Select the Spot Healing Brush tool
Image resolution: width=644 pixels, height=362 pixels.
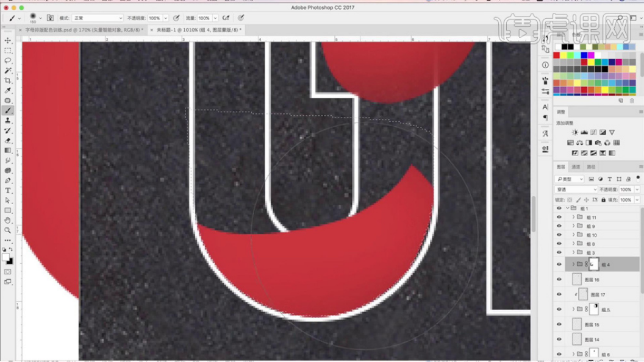(x=8, y=101)
